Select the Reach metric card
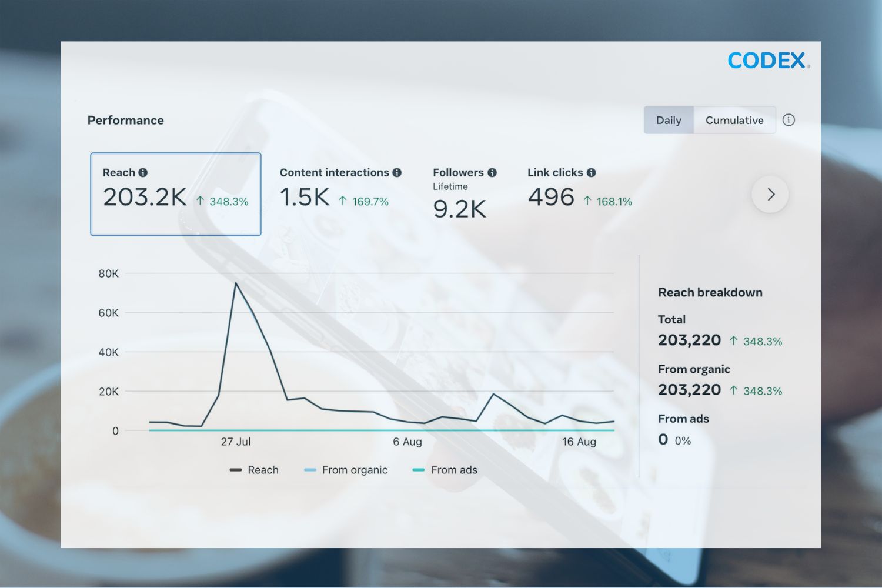This screenshot has height=588, width=882. coord(175,194)
